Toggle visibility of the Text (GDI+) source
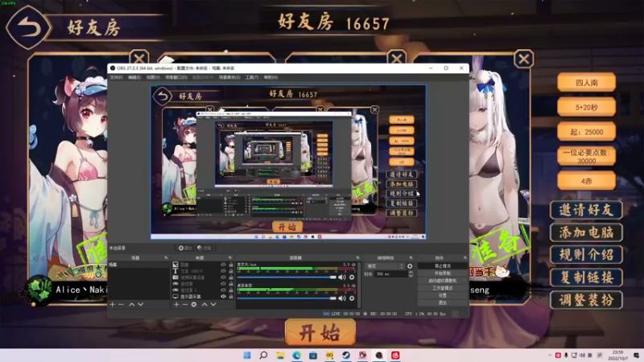Screen dimensions: 644x362 pos(224,271)
